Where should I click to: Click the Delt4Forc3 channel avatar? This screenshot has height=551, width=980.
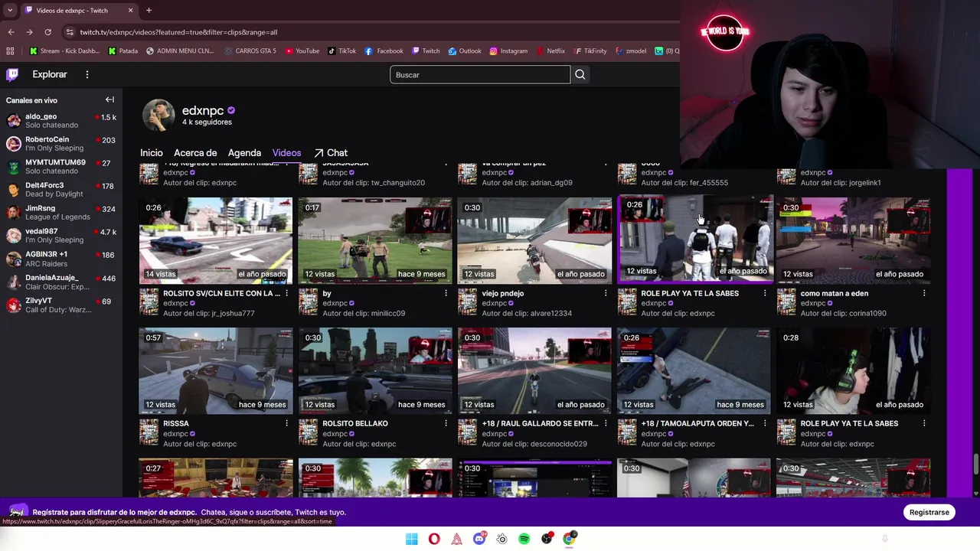coord(13,190)
